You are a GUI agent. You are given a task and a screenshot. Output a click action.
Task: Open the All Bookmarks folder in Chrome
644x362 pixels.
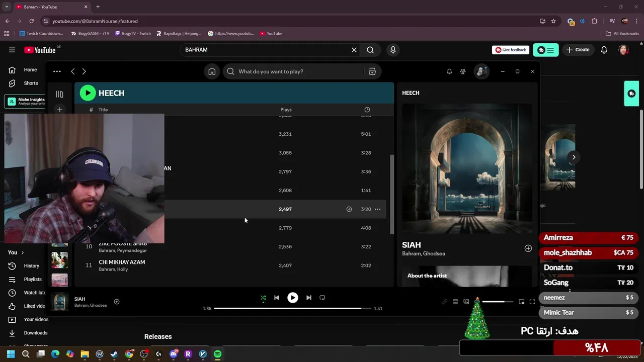click(x=622, y=33)
